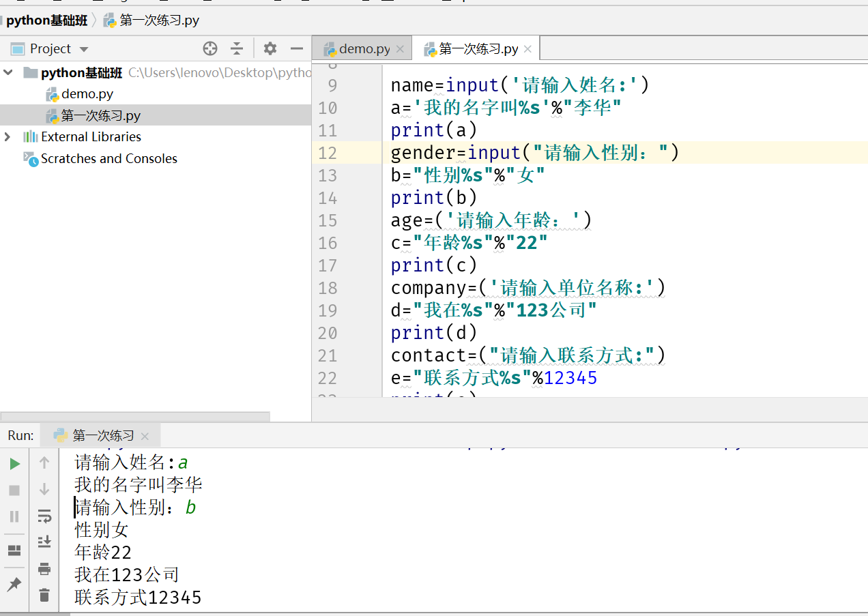Close the 第一次练习 Run tab
Screen dimensions: 868x616
[x=145, y=436]
